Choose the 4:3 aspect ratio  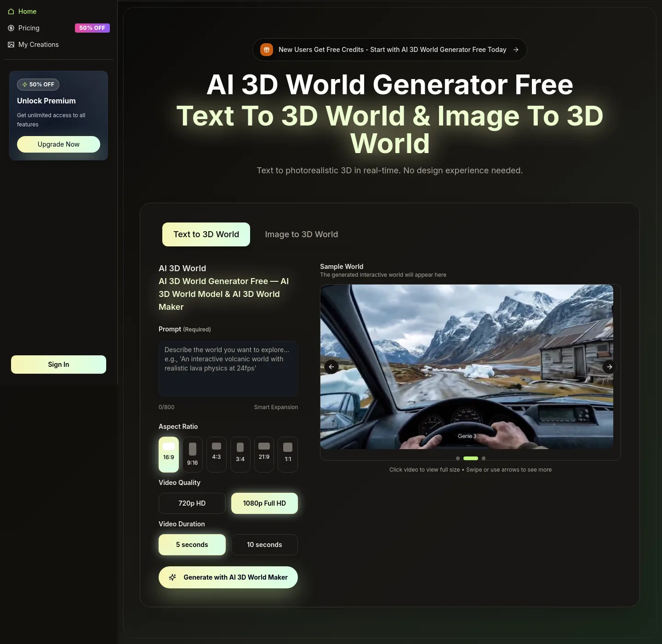click(217, 455)
